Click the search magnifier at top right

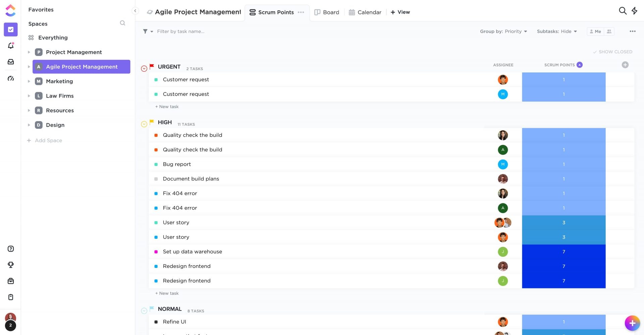(x=623, y=11)
